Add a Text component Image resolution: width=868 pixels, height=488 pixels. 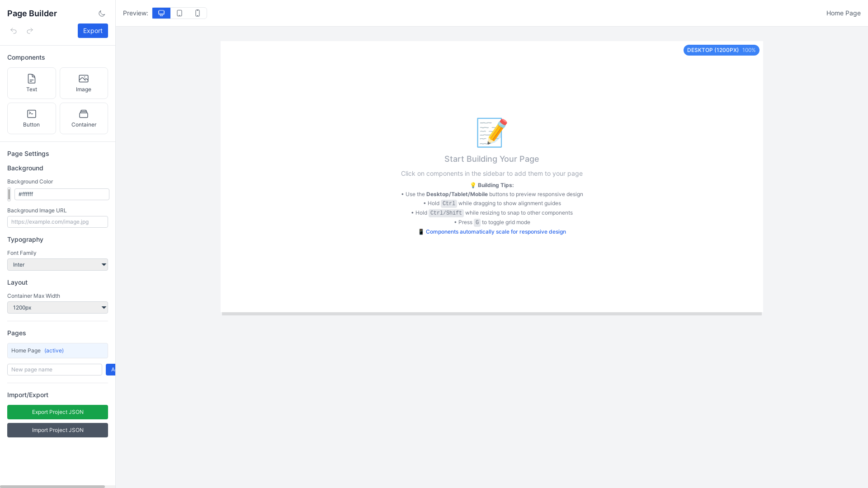(32, 83)
